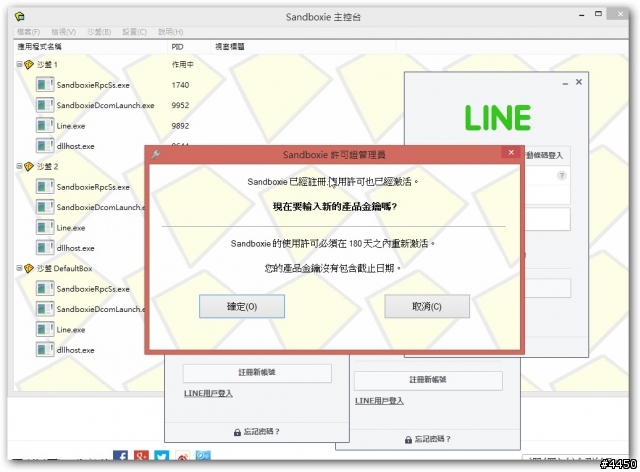Click 註冊新帳號 in the right LINE window
Viewport: 640px width, 472px height.
(428, 380)
